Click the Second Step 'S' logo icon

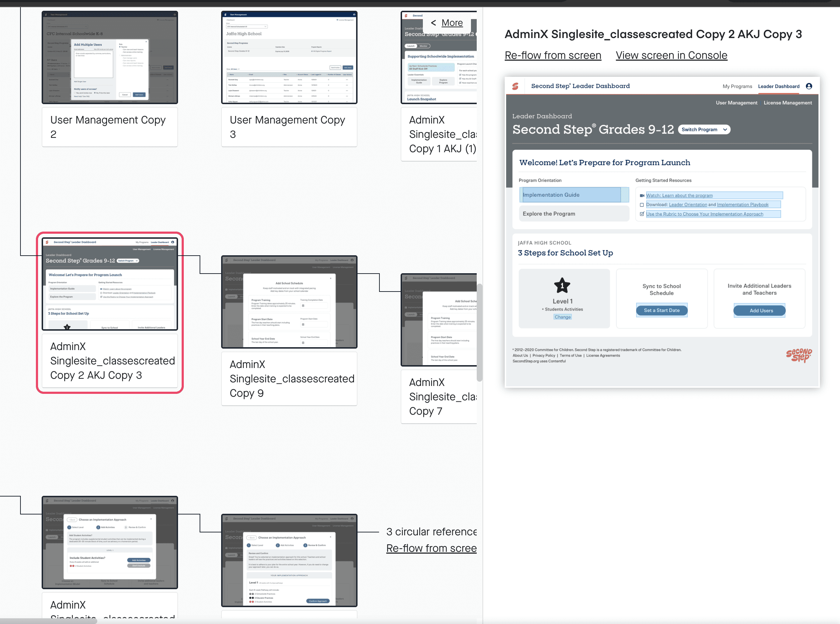click(x=515, y=86)
